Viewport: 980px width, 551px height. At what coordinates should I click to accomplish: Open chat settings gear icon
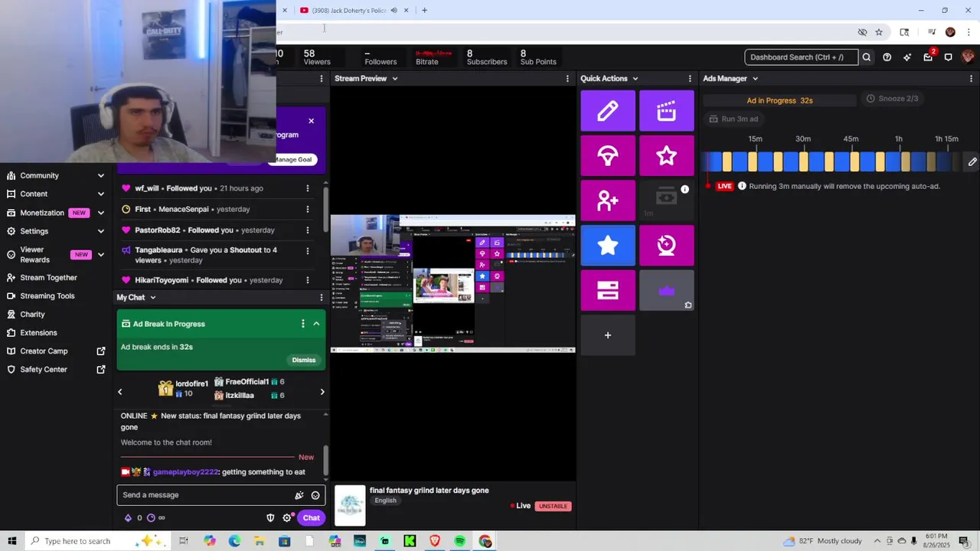pos(287,518)
